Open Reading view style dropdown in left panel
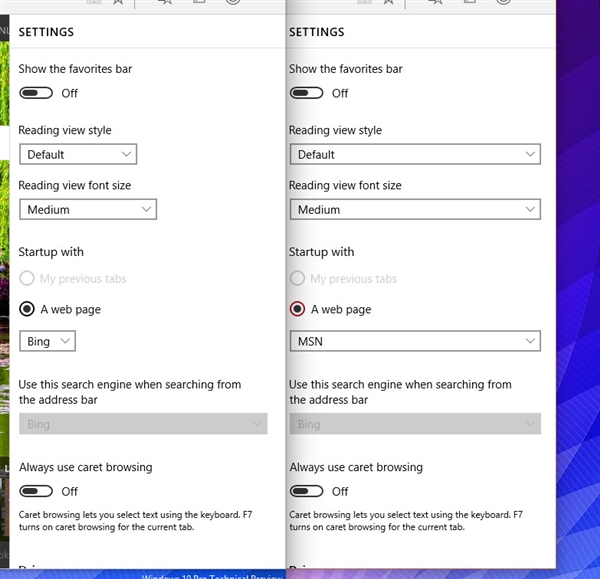The width and height of the screenshot is (600, 579). tap(78, 154)
